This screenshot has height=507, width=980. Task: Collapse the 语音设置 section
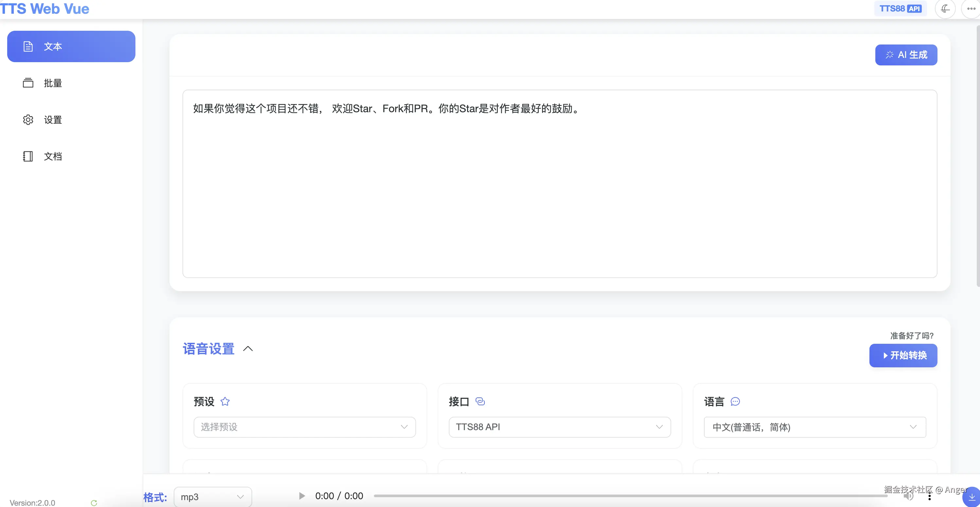(248, 349)
